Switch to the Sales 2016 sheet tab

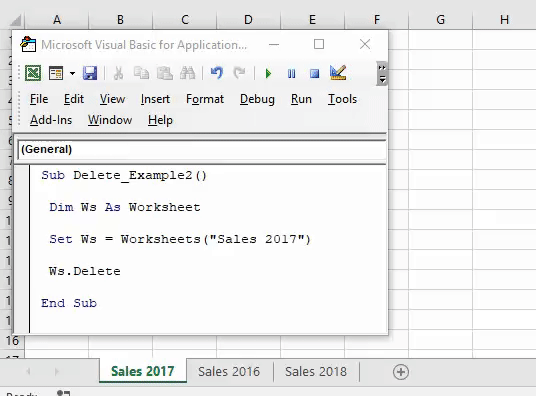point(229,371)
